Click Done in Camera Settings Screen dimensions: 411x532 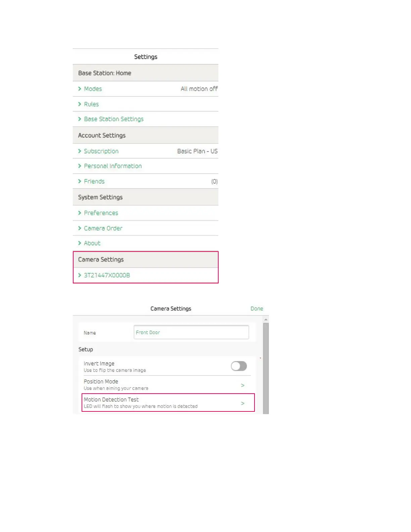coord(257,309)
